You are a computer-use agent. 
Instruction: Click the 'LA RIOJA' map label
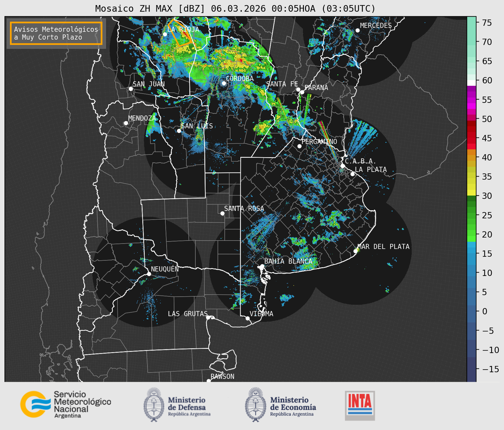click(x=183, y=29)
